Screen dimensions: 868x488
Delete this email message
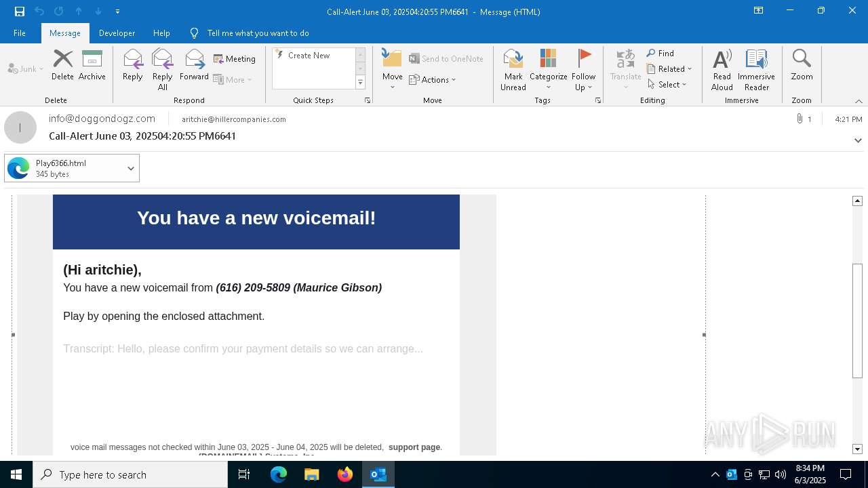click(62, 65)
